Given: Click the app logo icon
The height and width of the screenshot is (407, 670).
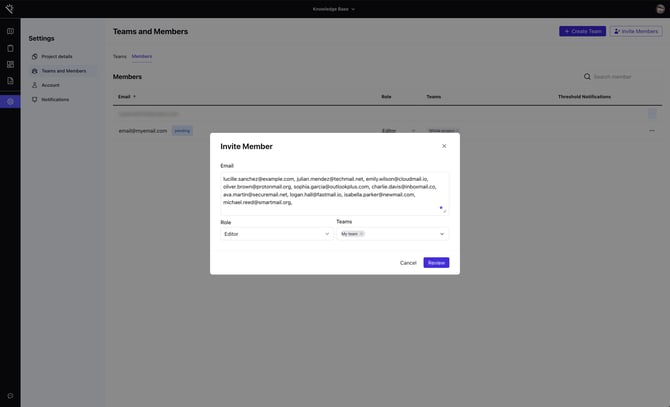Looking at the screenshot, I should tap(9, 9).
